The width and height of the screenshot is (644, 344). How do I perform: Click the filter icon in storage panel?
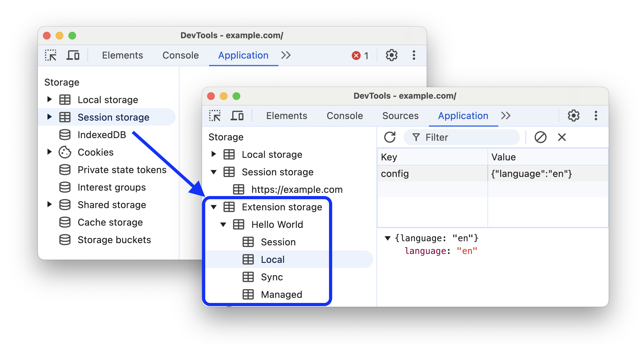pos(416,137)
